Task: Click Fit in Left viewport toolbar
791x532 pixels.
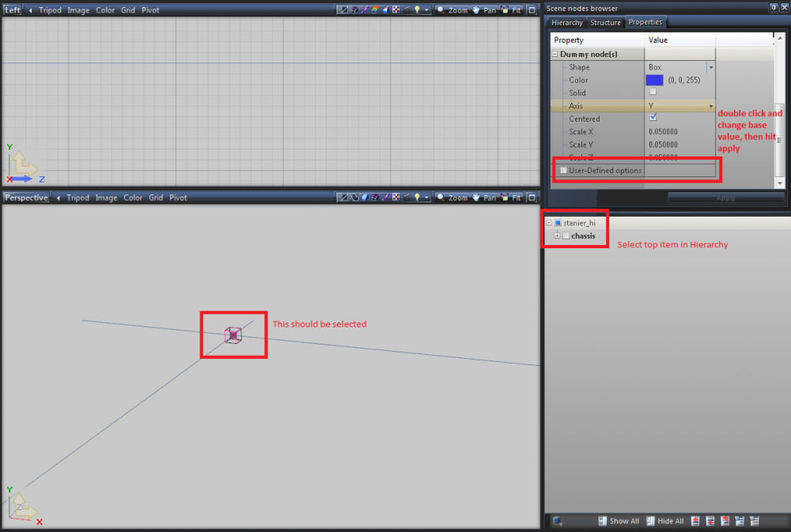Action: (x=511, y=10)
